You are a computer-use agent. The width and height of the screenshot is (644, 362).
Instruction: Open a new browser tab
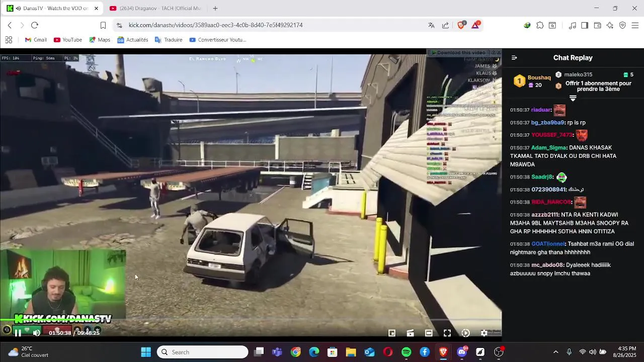click(x=215, y=9)
